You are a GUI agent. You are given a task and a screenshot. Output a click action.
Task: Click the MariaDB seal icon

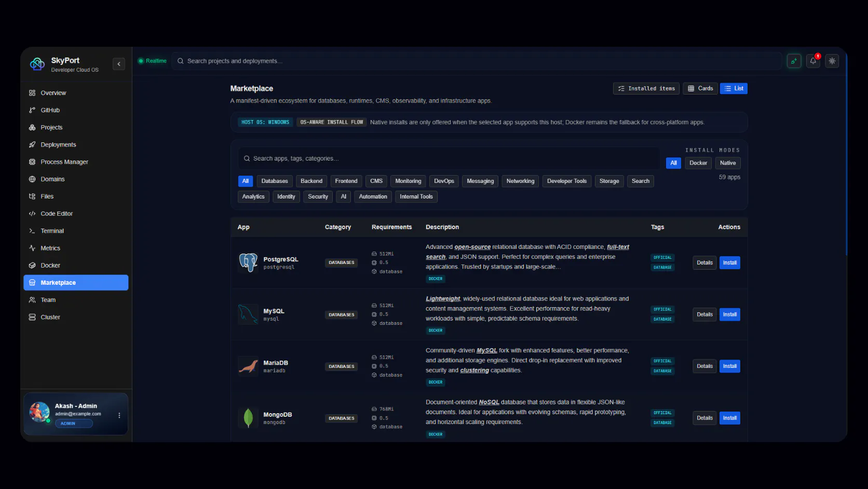click(x=248, y=366)
